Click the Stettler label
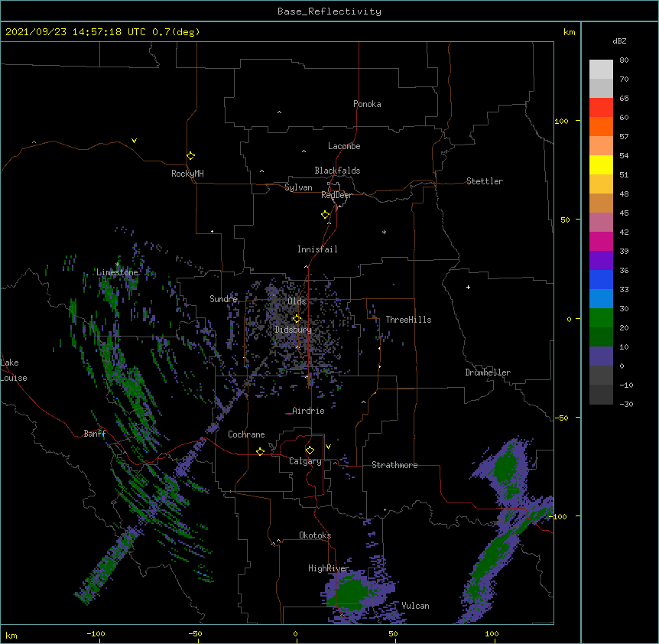 [x=485, y=181]
